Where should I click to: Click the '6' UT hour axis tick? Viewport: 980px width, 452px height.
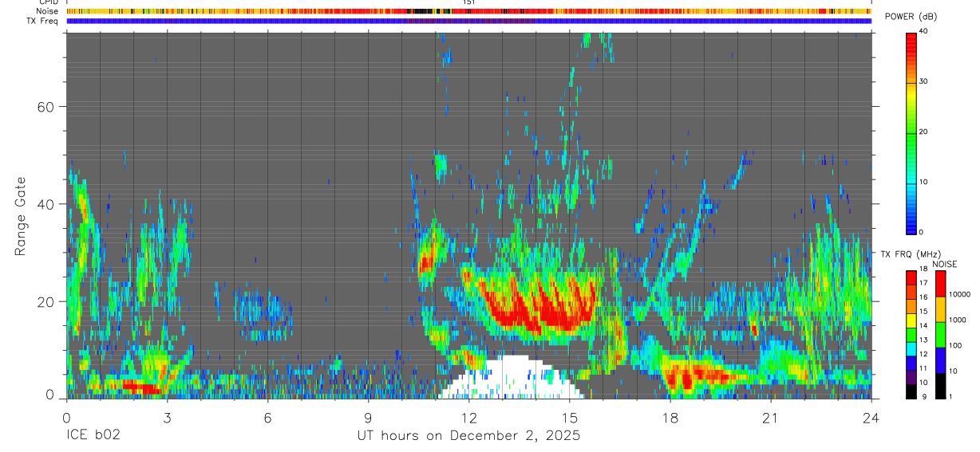click(267, 417)
